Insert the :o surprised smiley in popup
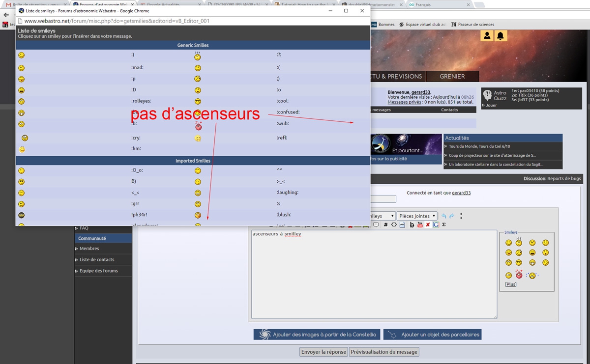This screenshot has width=590, height=364. pyautogui.click(x=198, y=90)
